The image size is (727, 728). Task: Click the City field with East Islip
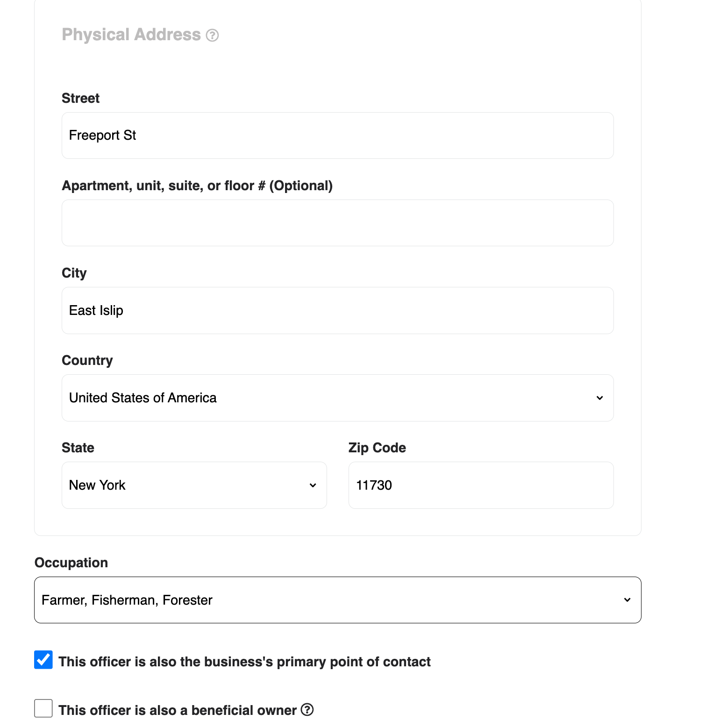click(337, 310)
